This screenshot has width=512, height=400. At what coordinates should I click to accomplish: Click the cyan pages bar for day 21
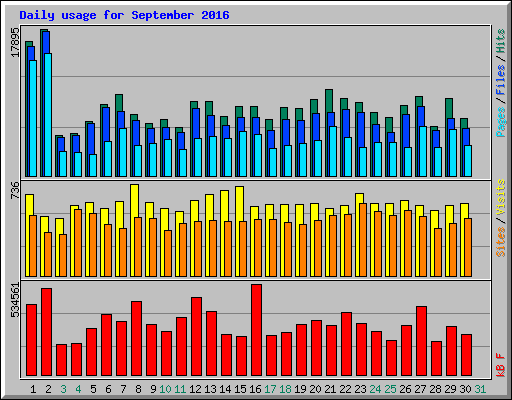[x=333, y=151]
